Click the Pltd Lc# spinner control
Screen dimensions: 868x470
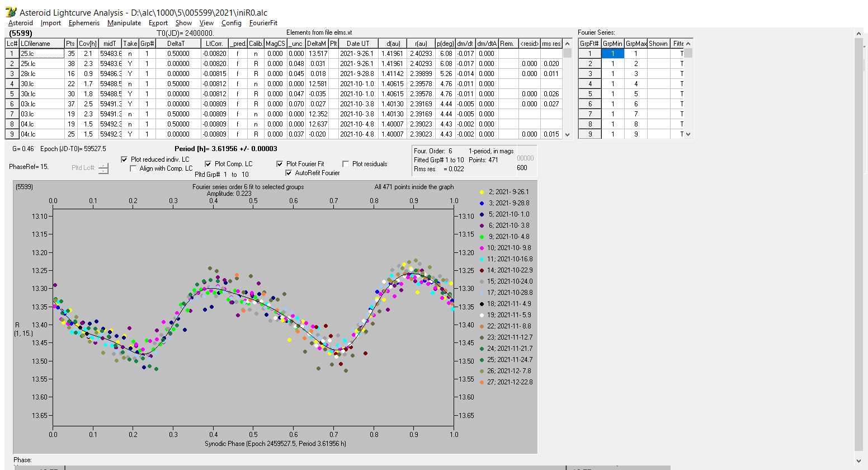coord(103,168)
